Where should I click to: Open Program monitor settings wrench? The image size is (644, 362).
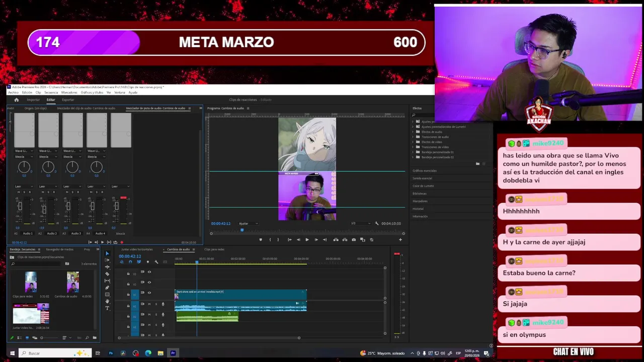[x=377, y=223]
